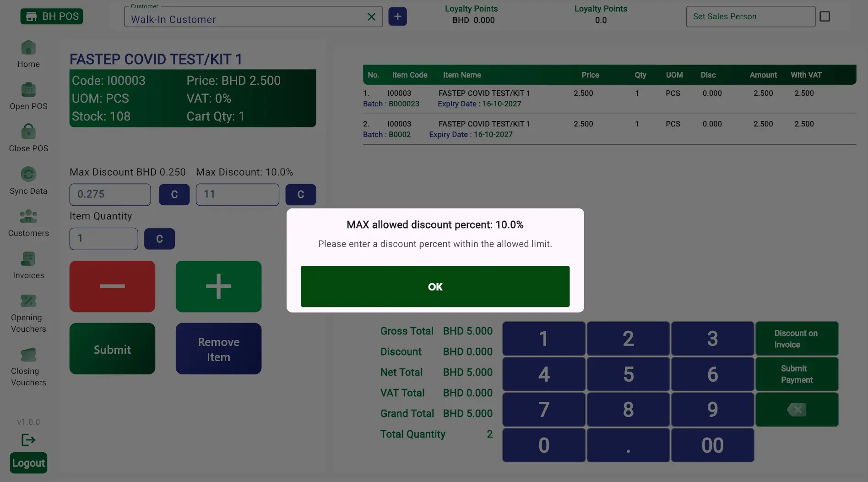Viewport: 868px width, 482px height.
Task: Open the Customer combo box
Action: point(253,17)
